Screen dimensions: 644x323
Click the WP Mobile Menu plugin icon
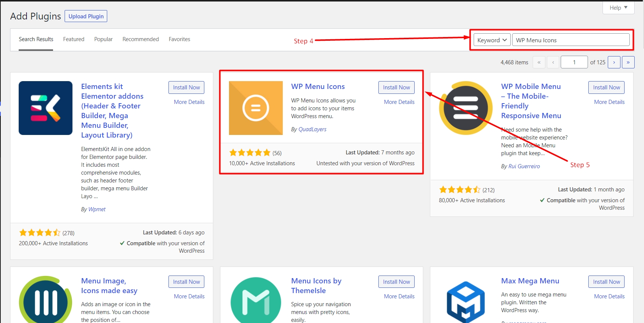click(x=466, y=108)
